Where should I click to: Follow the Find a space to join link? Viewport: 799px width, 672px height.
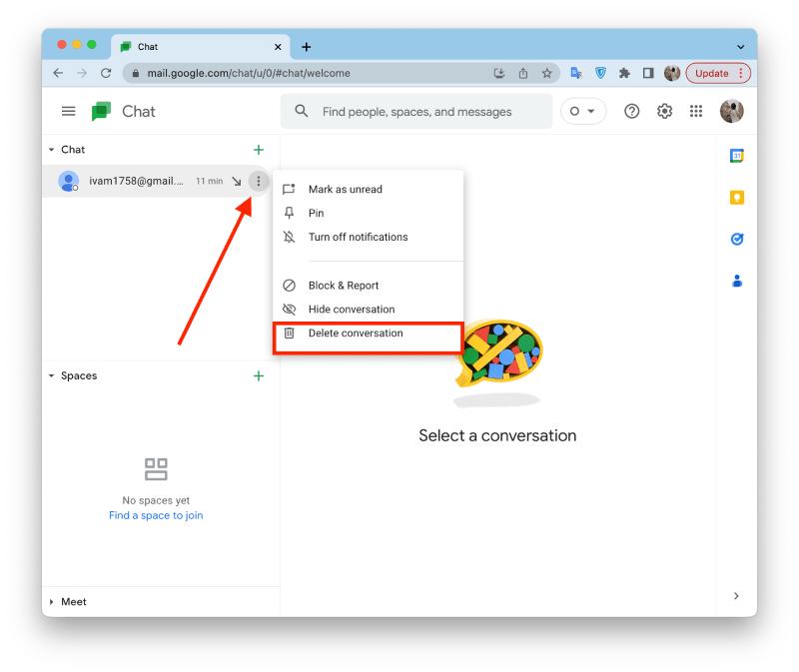[156, 515]
